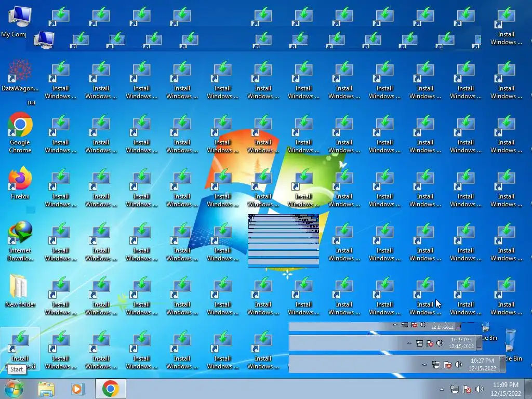Screen dimensions: 532x399
Task: Open the Action Center flag icon
Action: pos(467,390)
